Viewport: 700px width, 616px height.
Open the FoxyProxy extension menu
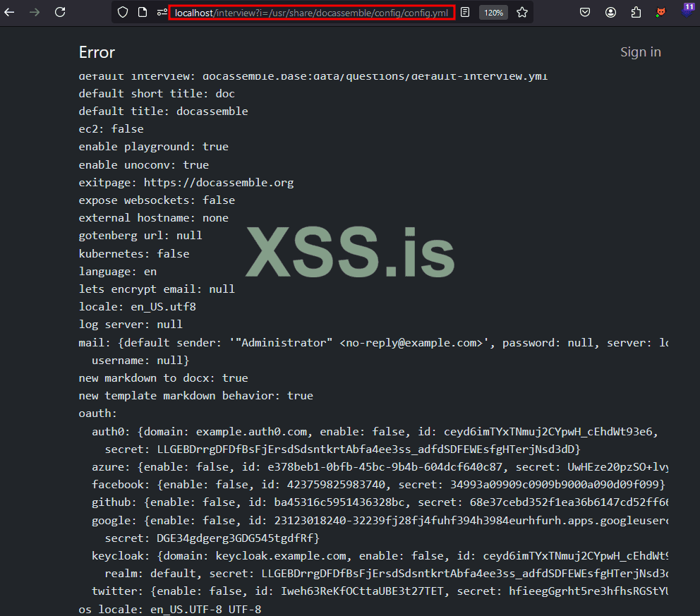(x=660, y=12)
